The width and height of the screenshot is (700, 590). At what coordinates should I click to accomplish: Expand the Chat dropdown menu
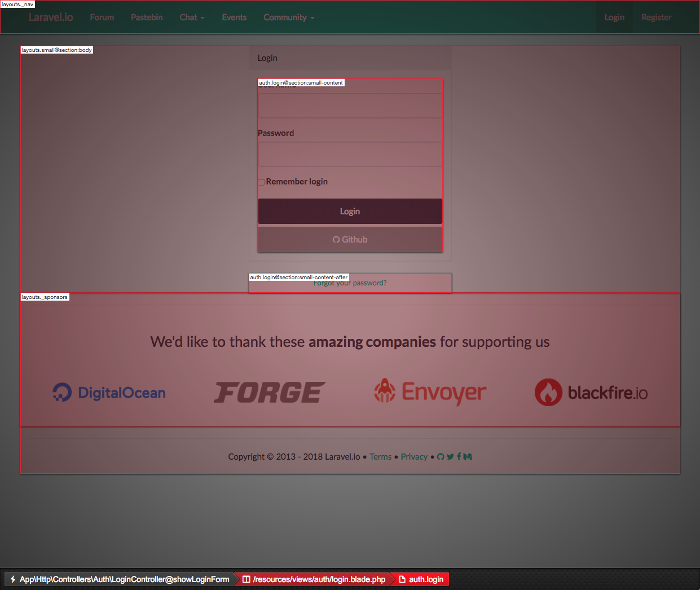(192, 17)
